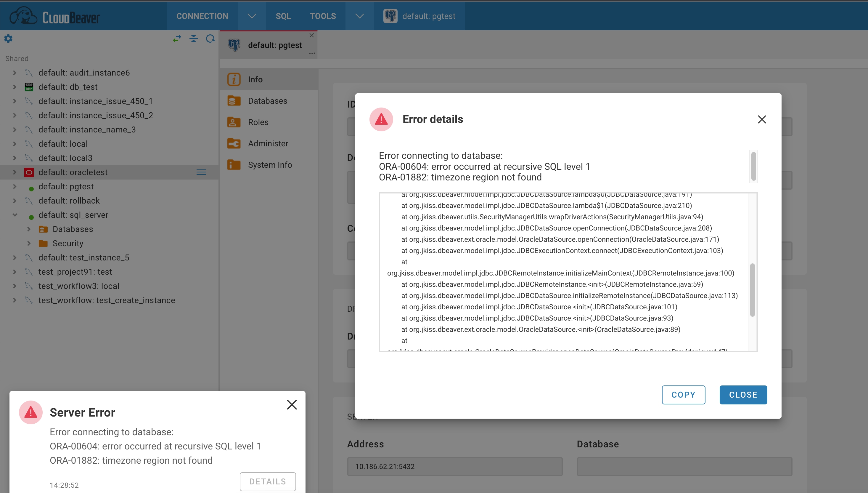868x493 pixels.
Task: Refresh the navigator tree with the refresh icon
Action: click(x=210, y=39)
